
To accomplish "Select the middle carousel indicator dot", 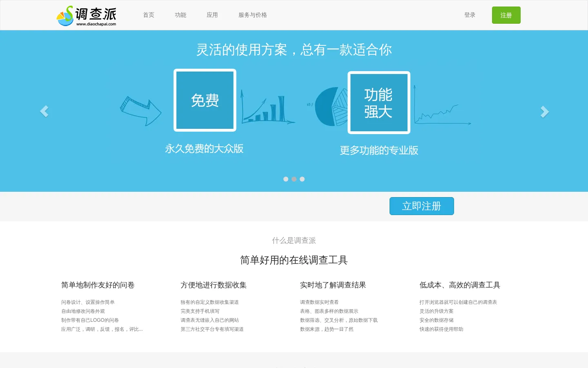I will coord(294,179).
